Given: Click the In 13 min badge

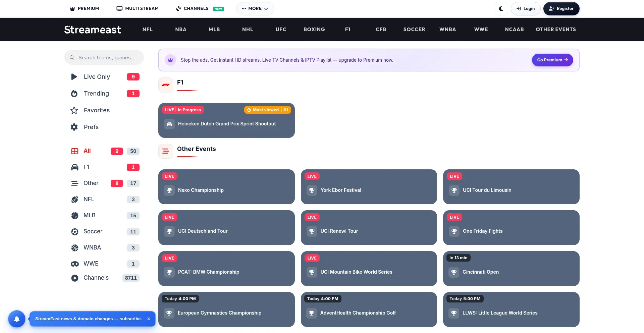Looking at the screenshot, I should (458, 258).
